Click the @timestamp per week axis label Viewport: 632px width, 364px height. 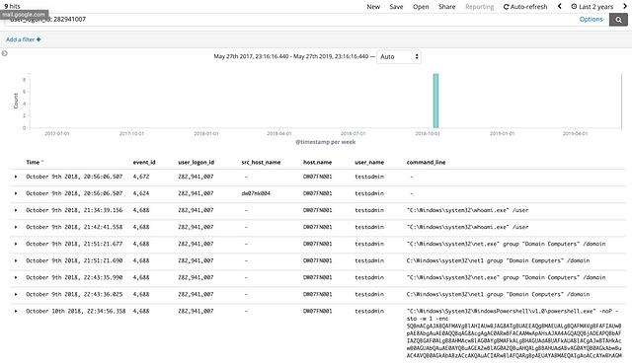click(325, 142)
